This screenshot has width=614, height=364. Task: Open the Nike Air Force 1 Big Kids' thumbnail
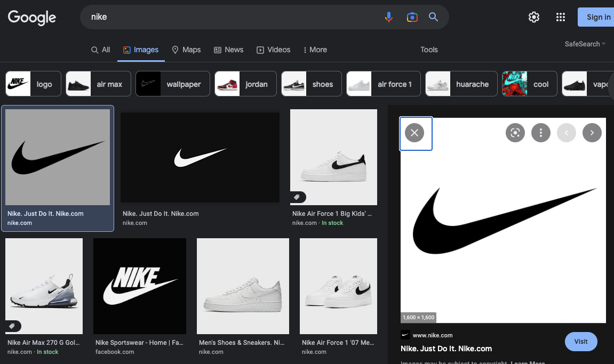pos(333,157)
